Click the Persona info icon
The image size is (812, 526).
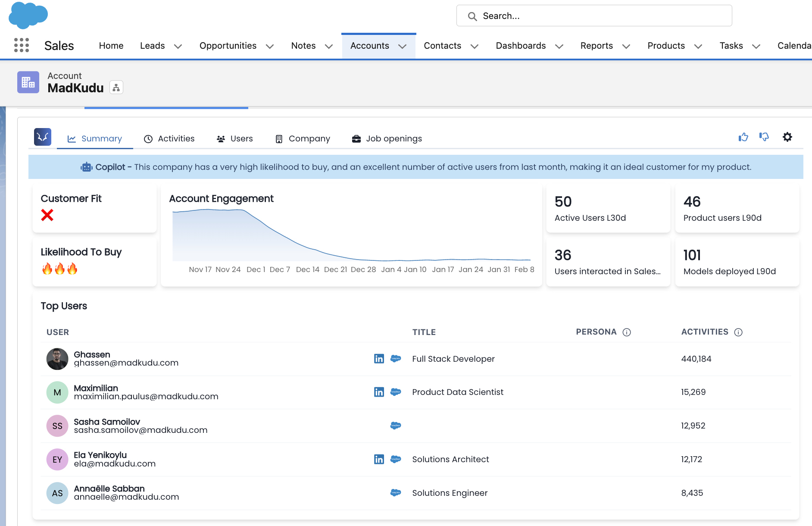pos(627,332)
